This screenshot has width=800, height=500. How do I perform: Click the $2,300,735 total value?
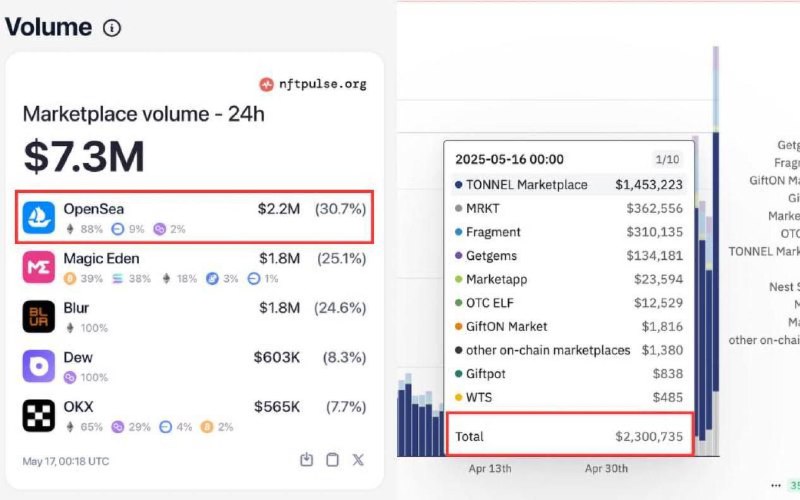[648, 437]
